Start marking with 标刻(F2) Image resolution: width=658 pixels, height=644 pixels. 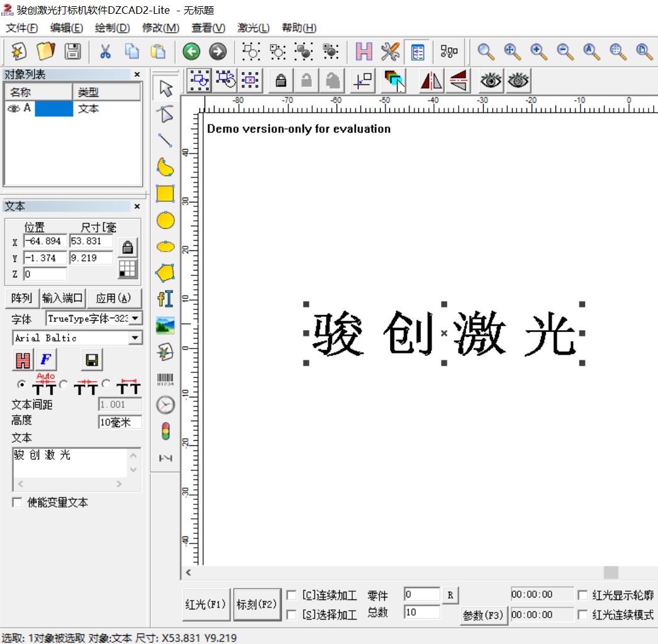tap(257, 604)
